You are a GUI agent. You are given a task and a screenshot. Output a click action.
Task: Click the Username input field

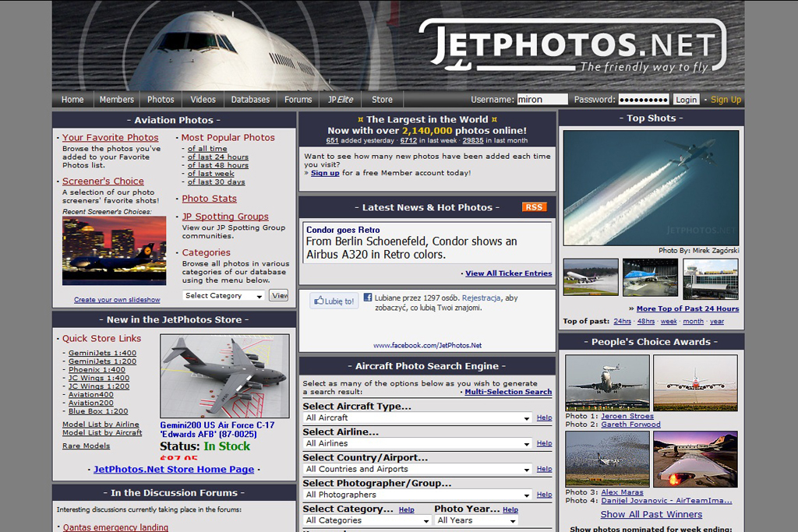pyautogui.click(x=542, y=99)
